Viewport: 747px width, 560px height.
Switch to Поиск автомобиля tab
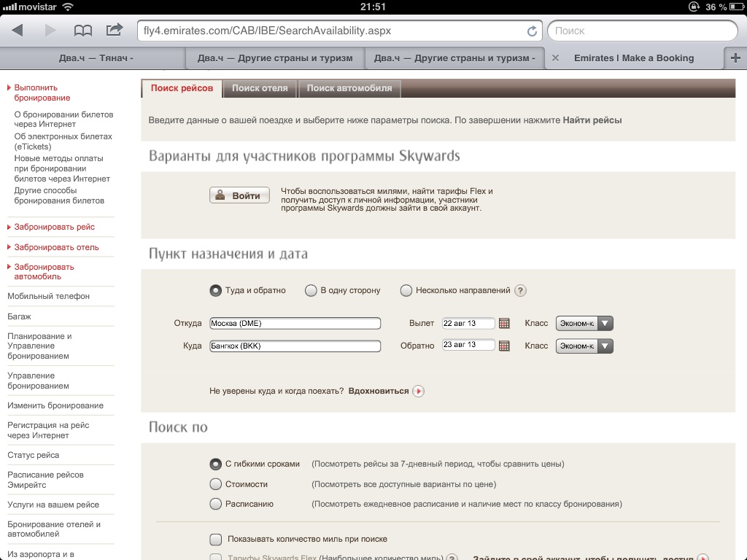point(349,88)
